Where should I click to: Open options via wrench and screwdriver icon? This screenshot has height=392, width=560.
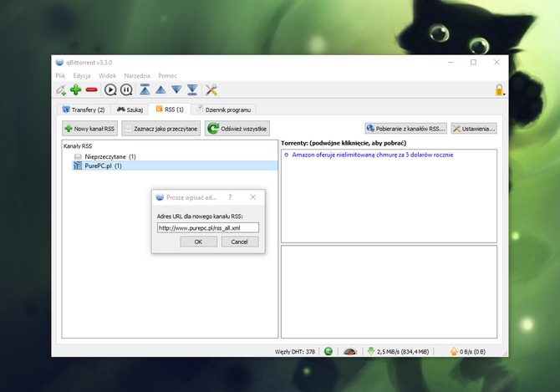[211, 89]
